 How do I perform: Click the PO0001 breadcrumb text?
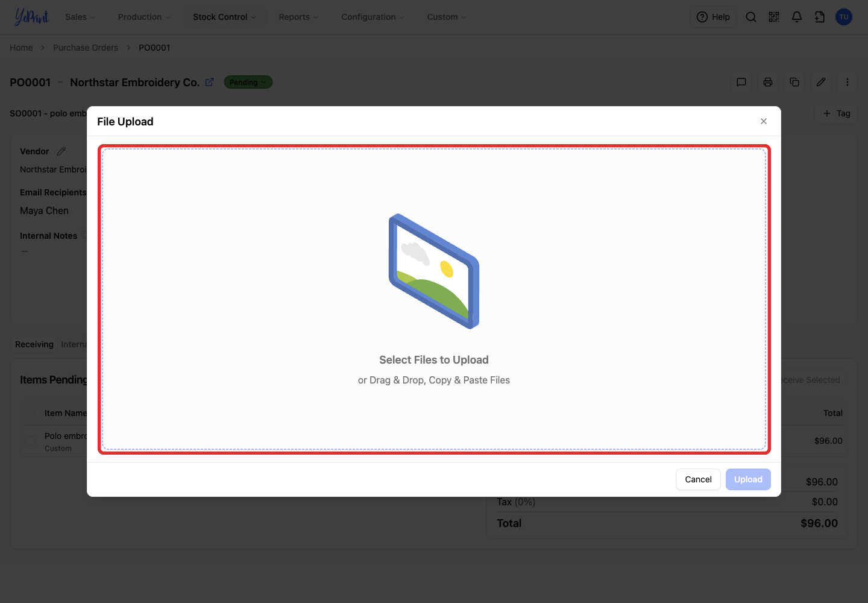[154, 48]
